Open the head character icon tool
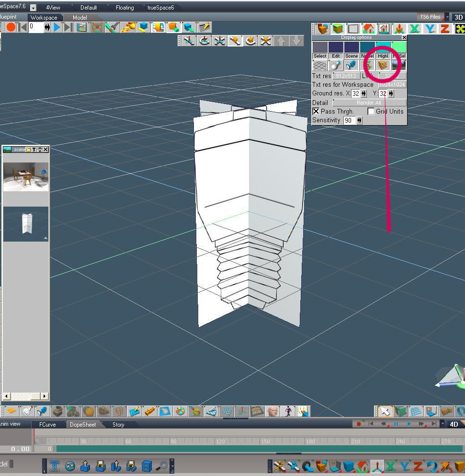The height and width of the screenshot is (476, 465). tap(272, 412)
